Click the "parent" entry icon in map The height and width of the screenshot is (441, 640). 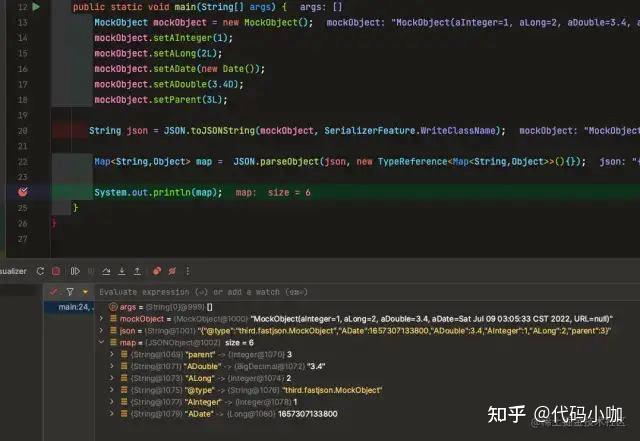124,354
